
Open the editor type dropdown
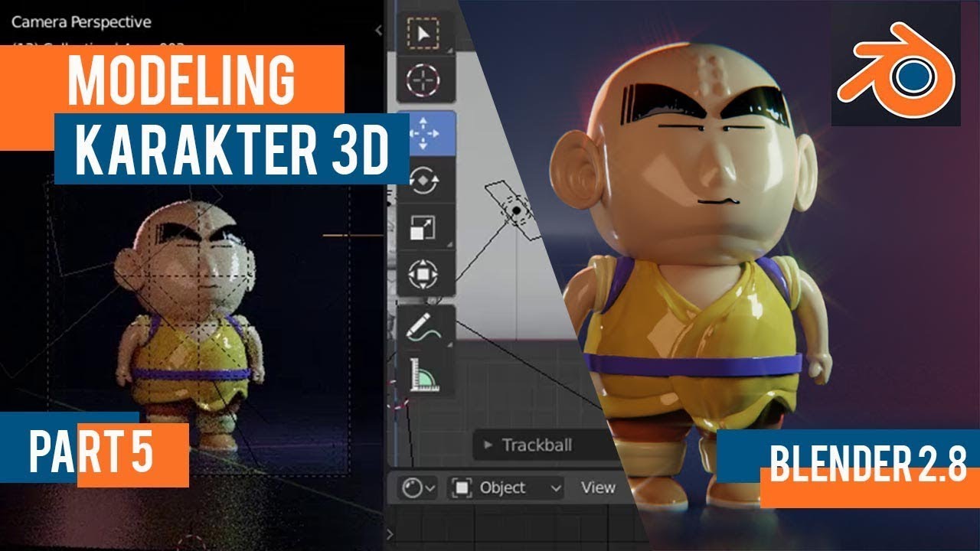click(x=419, y=487)
